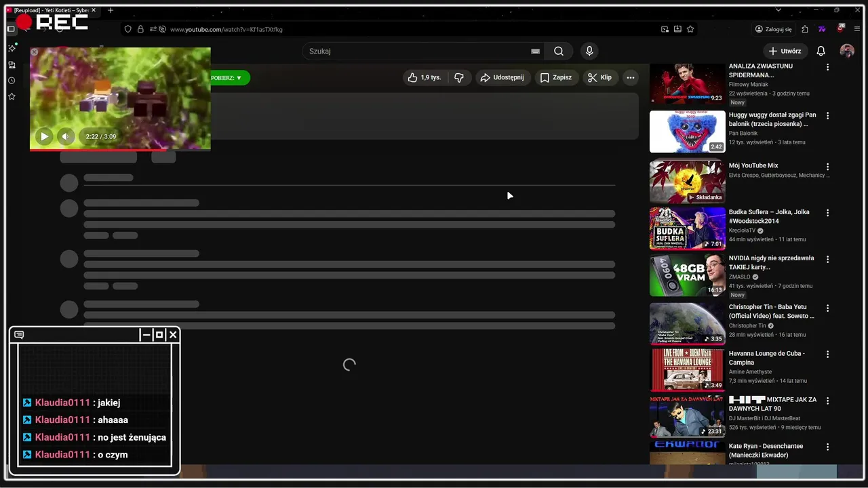Viewport: 868px width, 488px height.
Task: Open Kate Ryan Desenchantee video title
Action: tap(766, 450)
